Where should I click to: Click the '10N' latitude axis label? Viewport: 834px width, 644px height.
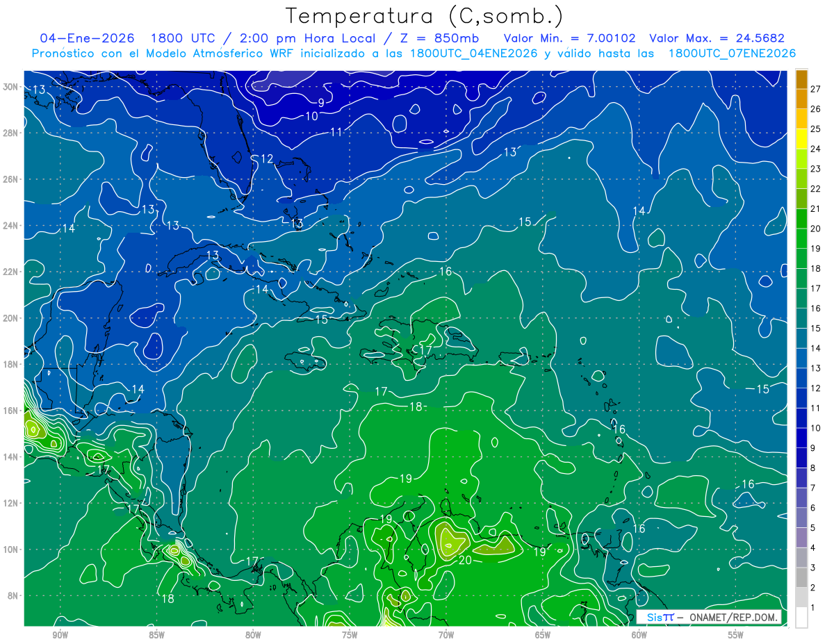[x=10, y=549]
